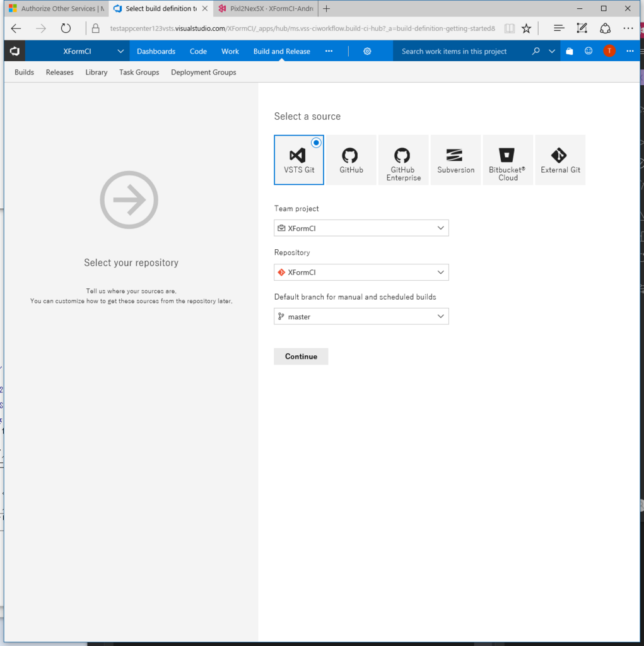The height and width of the screenshot is (646, 644).
Task: Open browser settings and more menu
Action: coord(628,28)
